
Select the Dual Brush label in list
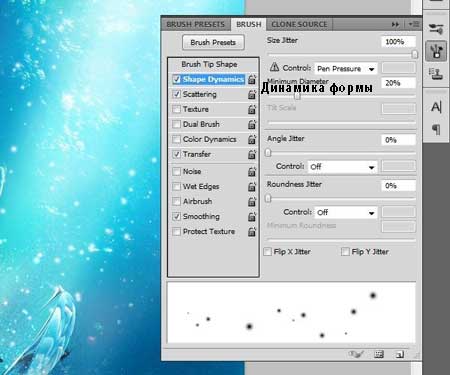[x=201, y=124]
